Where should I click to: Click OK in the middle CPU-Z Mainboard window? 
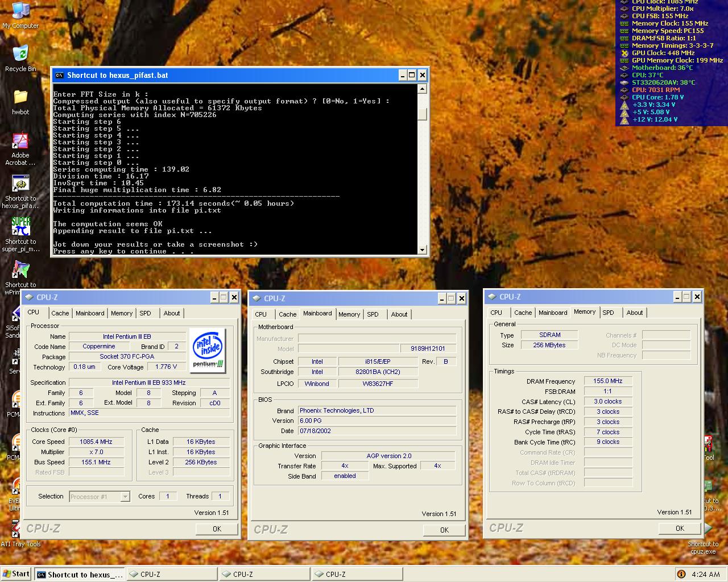444,530
